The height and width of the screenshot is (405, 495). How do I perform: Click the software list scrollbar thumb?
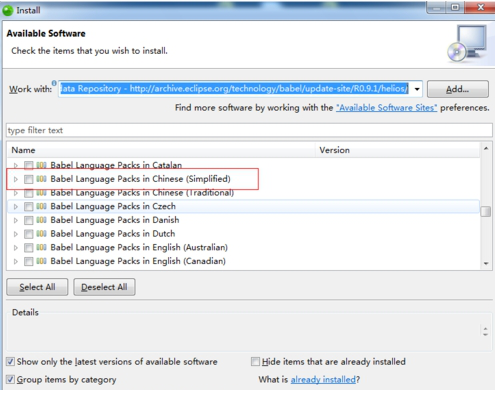click(x=486, y=211)
